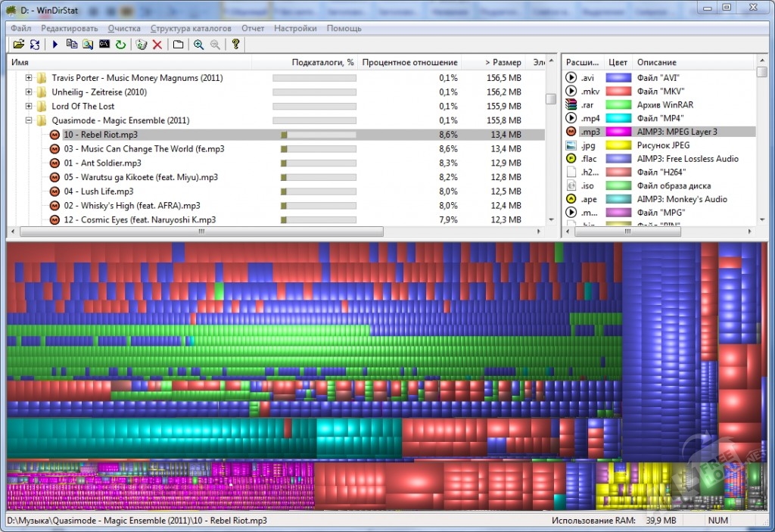Open the Очистка menu
Viewport: 775px width, 532px height.
pyautogui.click(x=124, y=28)
